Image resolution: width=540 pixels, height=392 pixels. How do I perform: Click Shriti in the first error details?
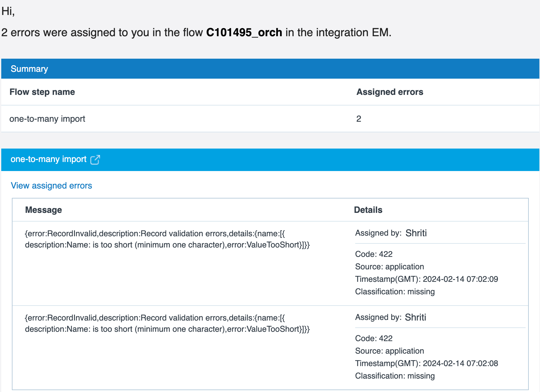[416, 233]
